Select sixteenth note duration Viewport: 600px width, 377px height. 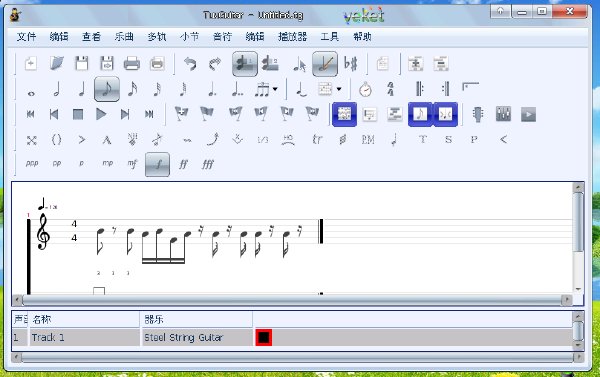[x=132, y=89]
